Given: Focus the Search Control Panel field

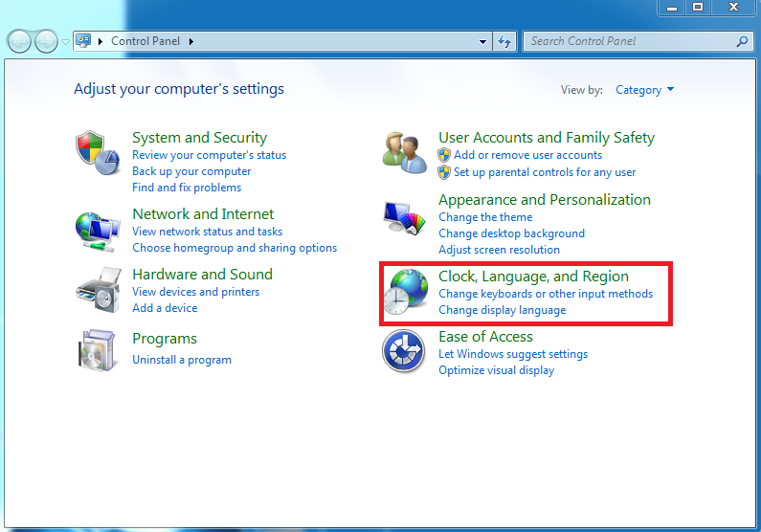Looking at the screenshot, I should (638, 41).
